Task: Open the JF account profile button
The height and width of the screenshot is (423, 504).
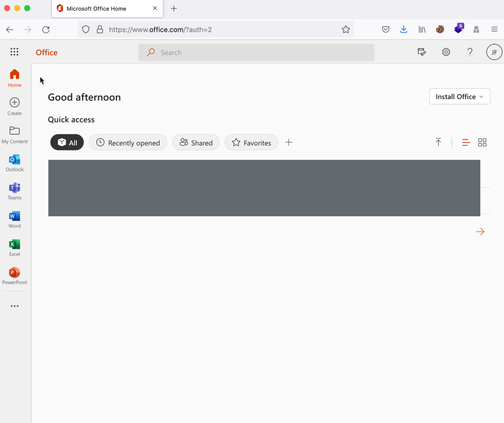Action: (494, 52)
